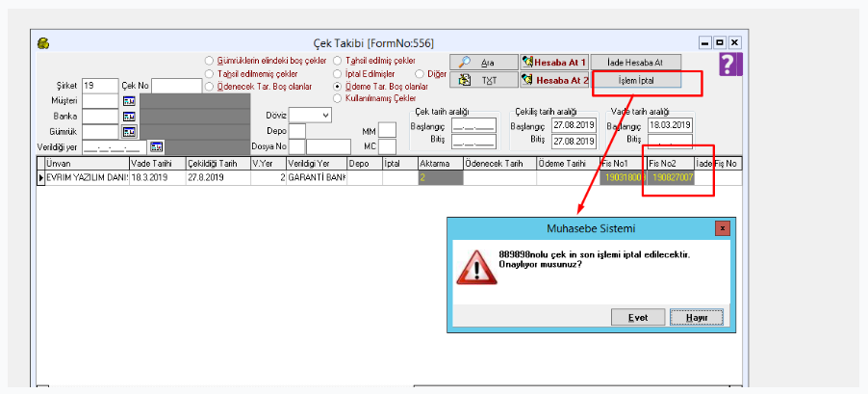The width and height of the screenshot is (868, 394).
Task: Click the Hesaba At 1 button
Action: (553, 62)
